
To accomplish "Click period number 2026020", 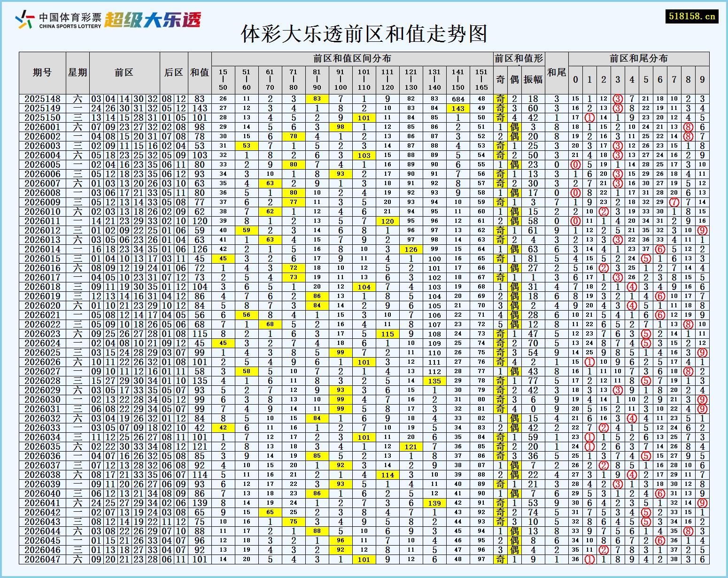I will [42, 305].
